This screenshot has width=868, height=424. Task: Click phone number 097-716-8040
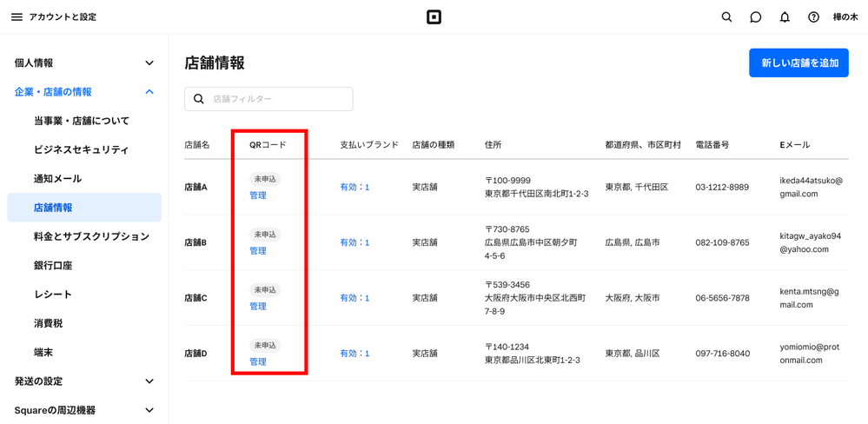[x=722, y=353]
